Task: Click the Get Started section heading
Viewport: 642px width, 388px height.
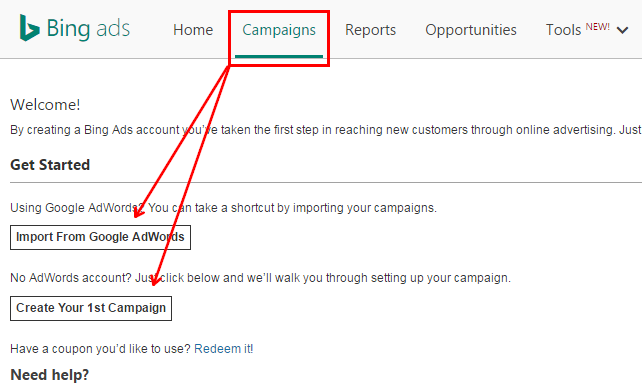Action: click(50, 165)
